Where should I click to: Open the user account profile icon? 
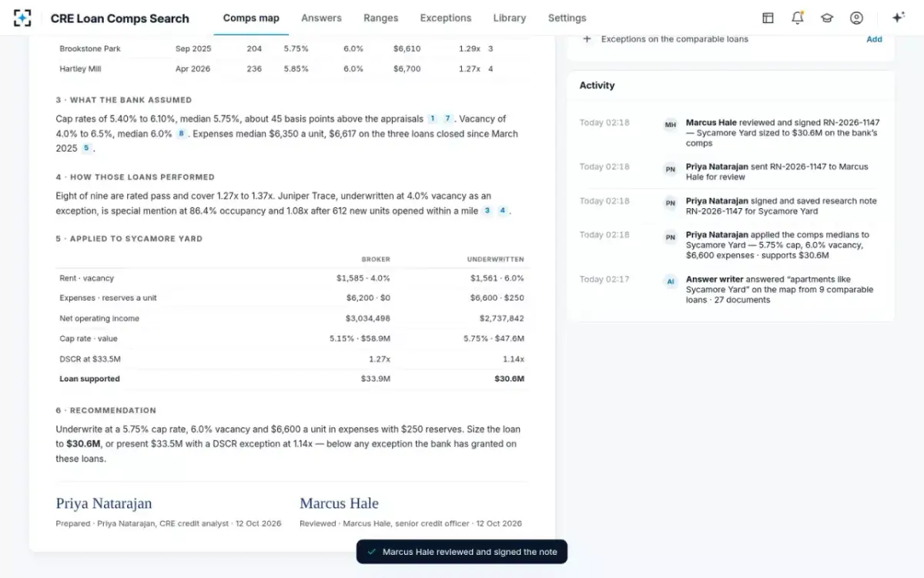point(856,18)
